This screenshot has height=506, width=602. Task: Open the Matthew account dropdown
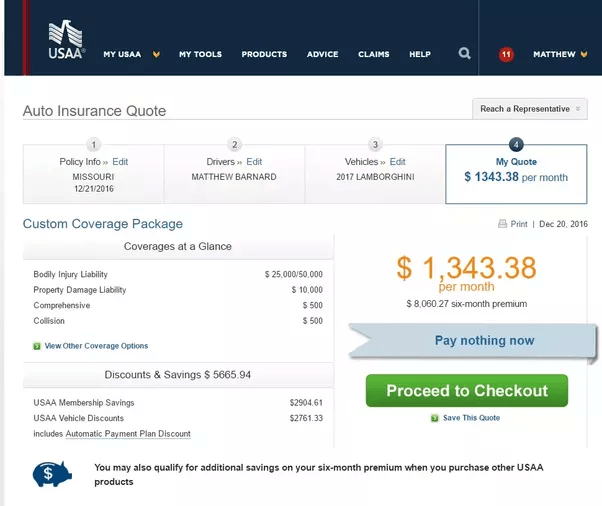(561, 54)
